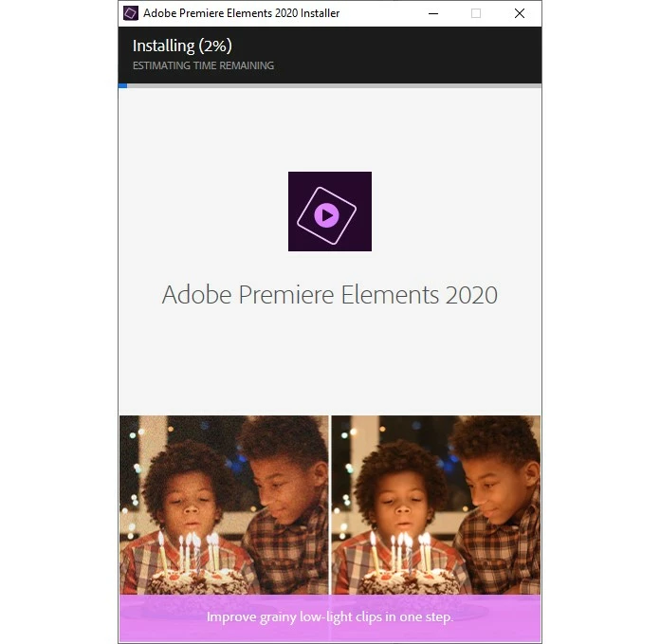Open the grainy before photo on left
660x644 pixels.
pos(224,505)
